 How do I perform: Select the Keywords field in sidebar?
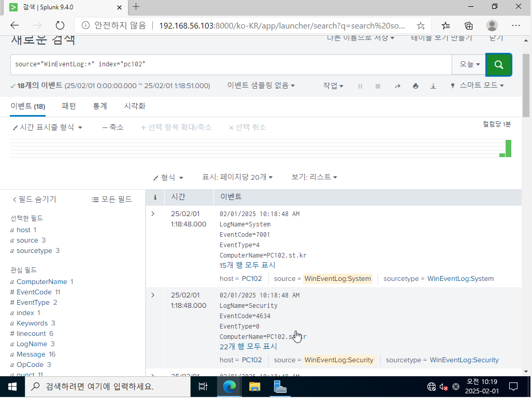click(x=32, y=323)
